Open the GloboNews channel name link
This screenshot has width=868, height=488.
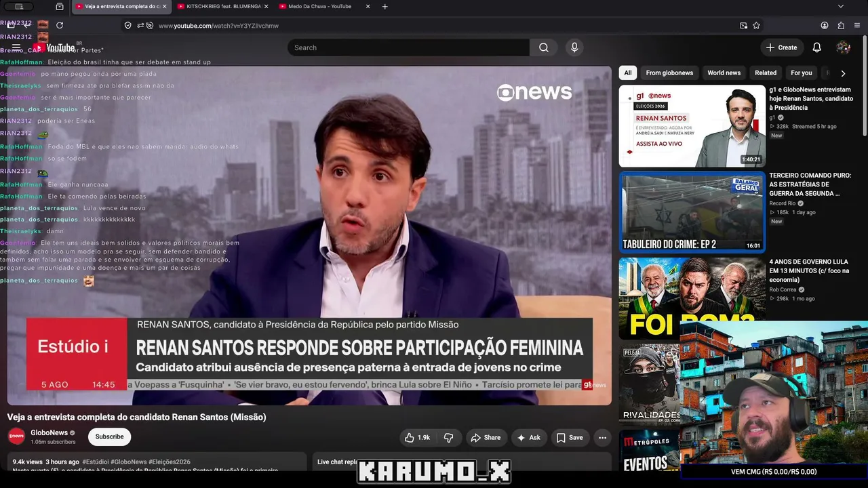[x=49, y=432]
